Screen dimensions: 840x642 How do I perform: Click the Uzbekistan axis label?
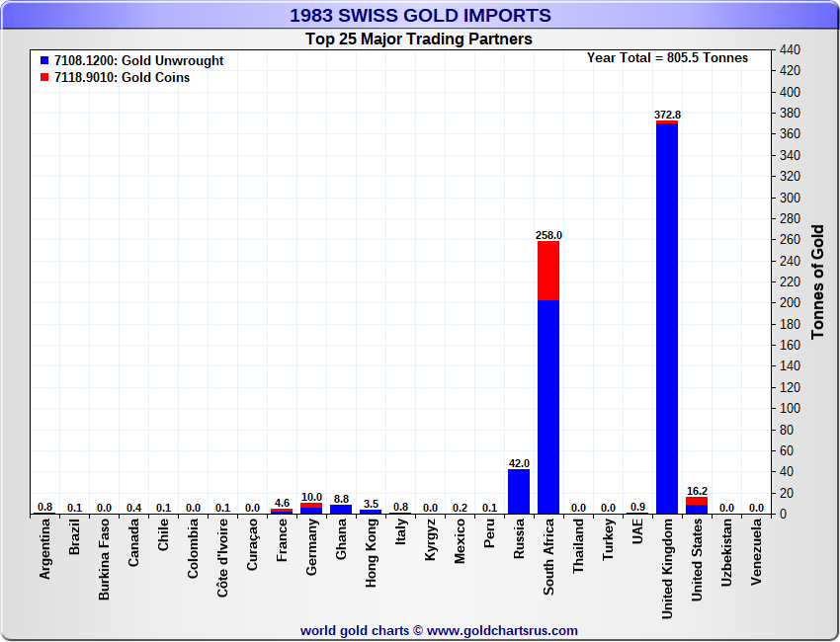726,552
